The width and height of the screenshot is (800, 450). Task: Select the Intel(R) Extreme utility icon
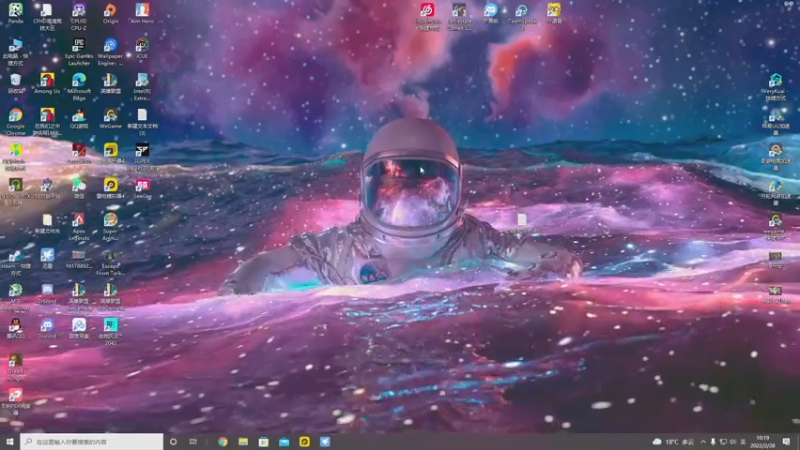[x=142, y=86]
